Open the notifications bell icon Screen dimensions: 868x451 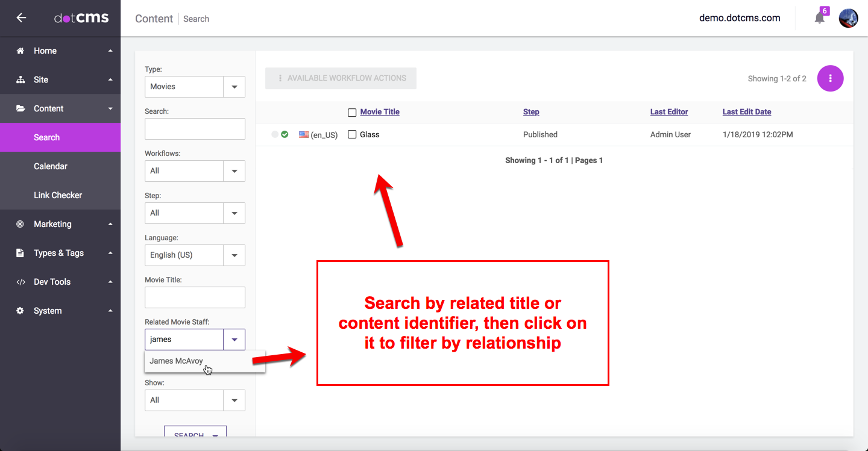click(x=819, y=18)
